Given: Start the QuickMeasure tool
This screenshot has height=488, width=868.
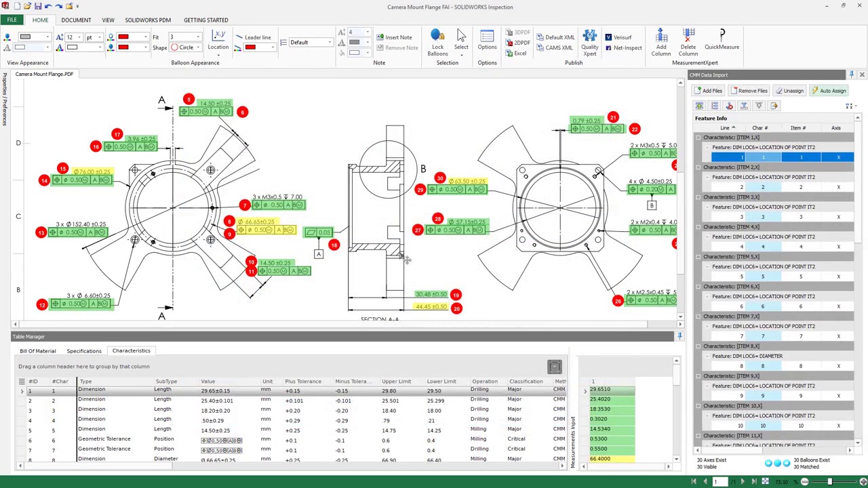Looking at the screenshot, I should [x=722, y=39].
